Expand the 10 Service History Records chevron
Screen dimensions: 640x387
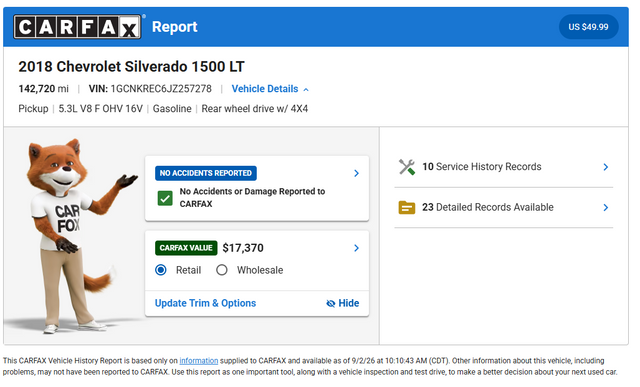click(606, 167)
